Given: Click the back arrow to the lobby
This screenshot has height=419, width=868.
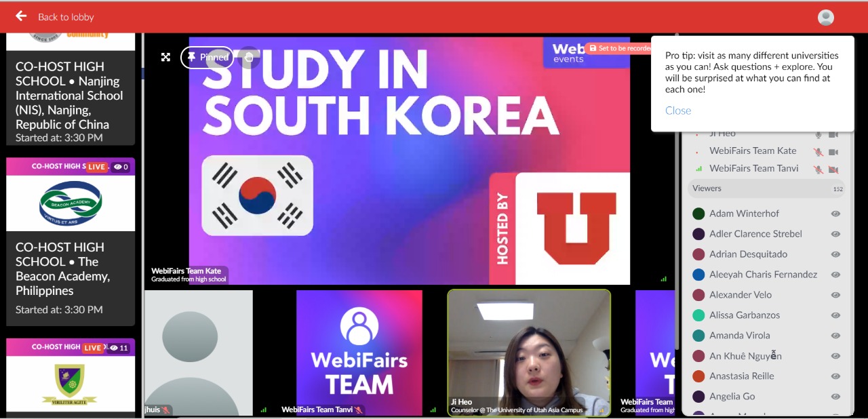Looking at the screenshot, I should tap(21, 16).
